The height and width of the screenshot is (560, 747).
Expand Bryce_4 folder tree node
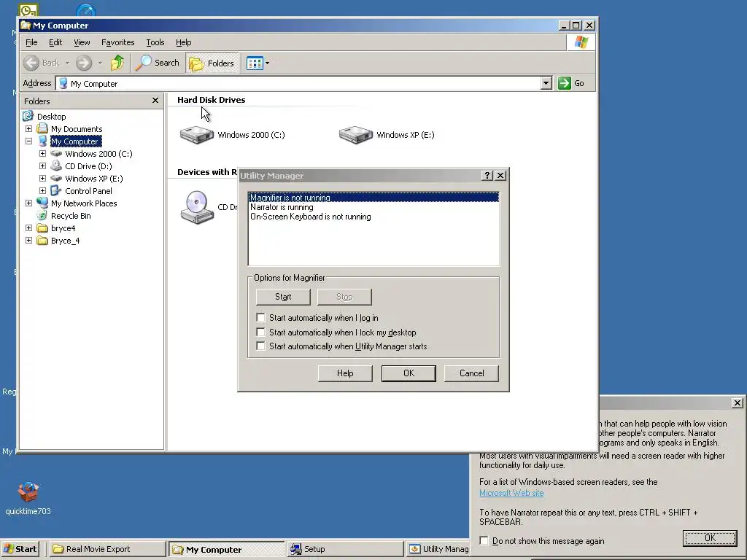28,240
